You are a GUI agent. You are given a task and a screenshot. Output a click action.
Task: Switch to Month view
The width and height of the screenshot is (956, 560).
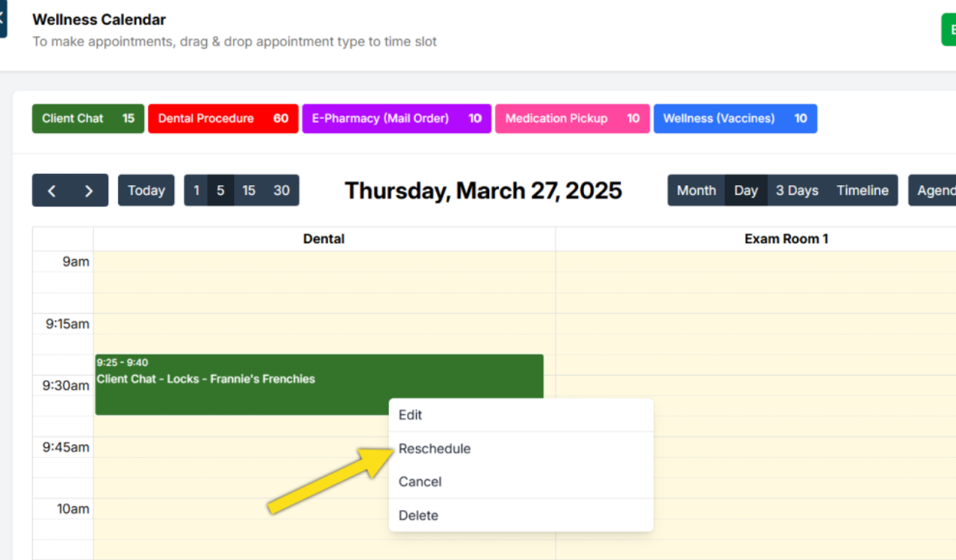tap(696, 190)
